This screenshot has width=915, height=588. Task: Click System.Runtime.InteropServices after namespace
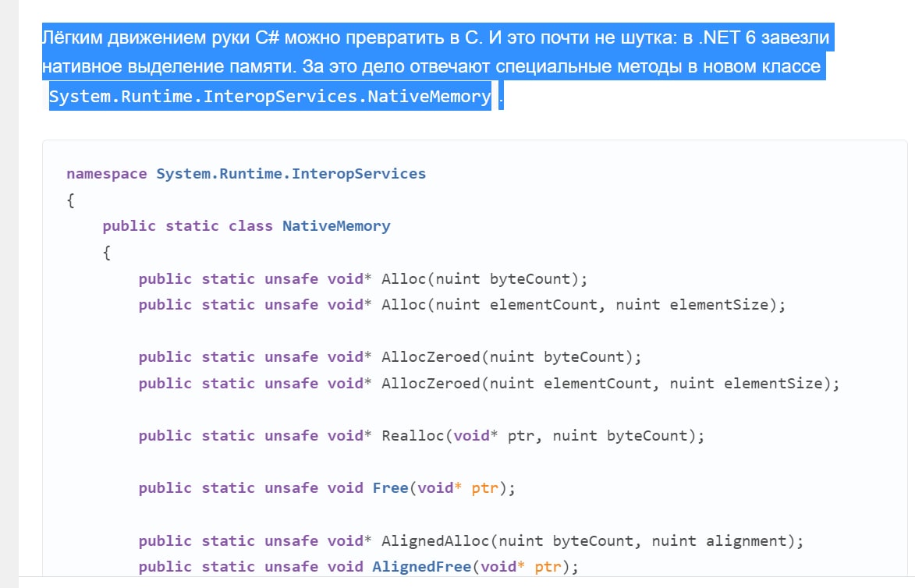(291, 174)
